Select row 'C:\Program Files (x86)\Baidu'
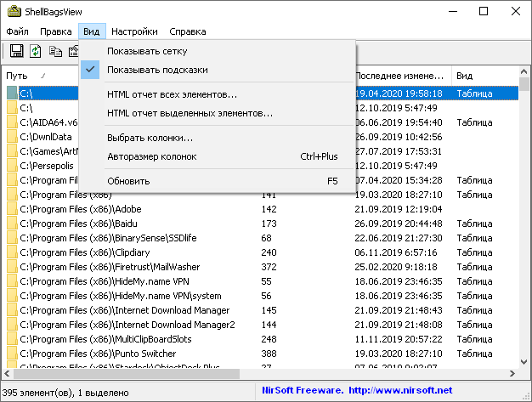The width and height of the screenshot is (532, 402). tap(261, 224)
